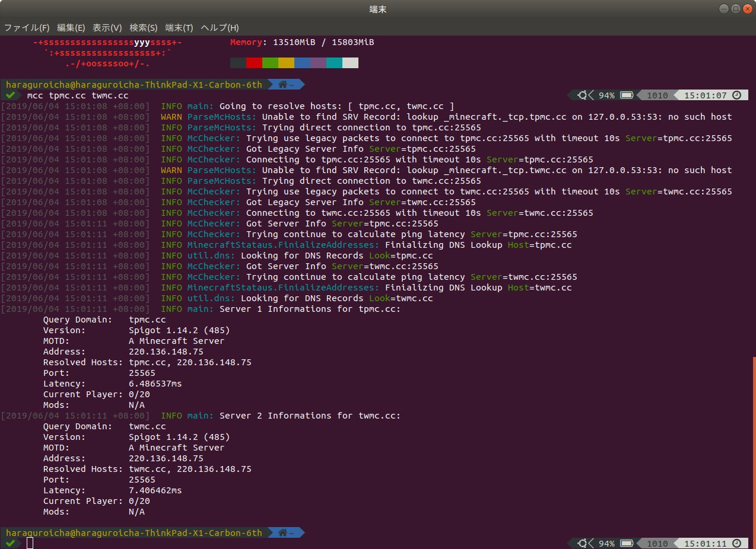Image resolution: width=756 pixels, height=549 pixels.
Task: Click the green color swatch in neofetch palette
Action: pyautogui.click(x=270, y=63)
